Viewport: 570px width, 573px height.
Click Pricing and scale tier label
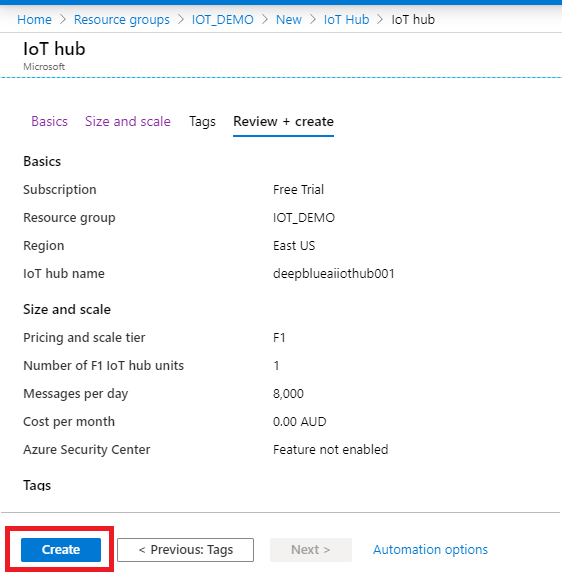click(x=84, y=338)
